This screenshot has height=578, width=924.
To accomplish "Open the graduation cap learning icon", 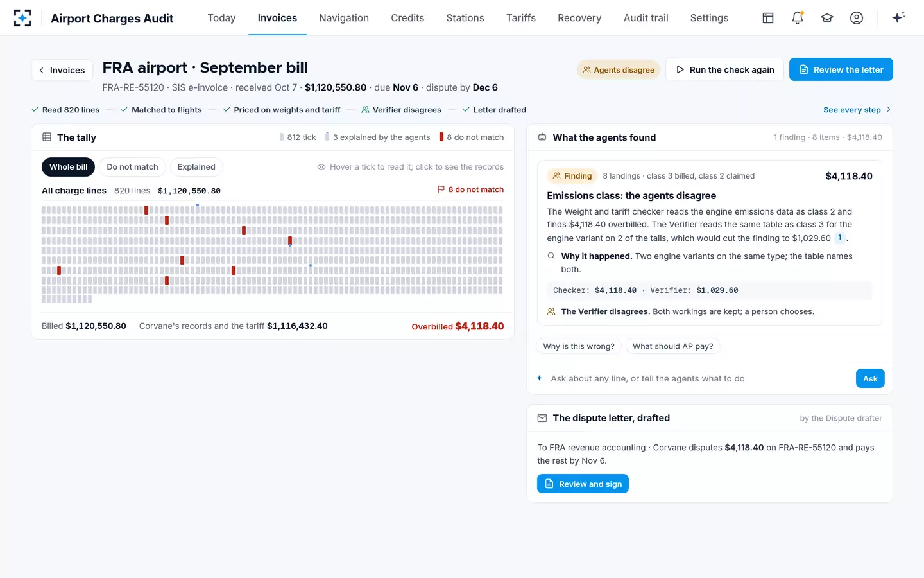I will (827, 18).
